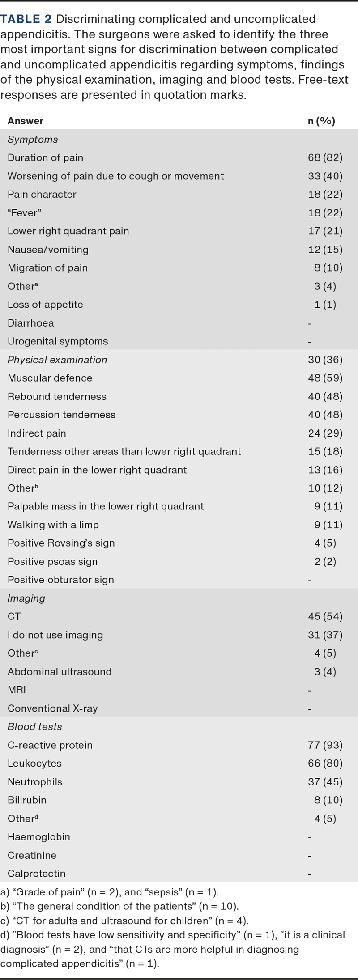
Task: Select the "Rebound tenderness" row label
Action: pyautogui.click(x=57, y=397)
